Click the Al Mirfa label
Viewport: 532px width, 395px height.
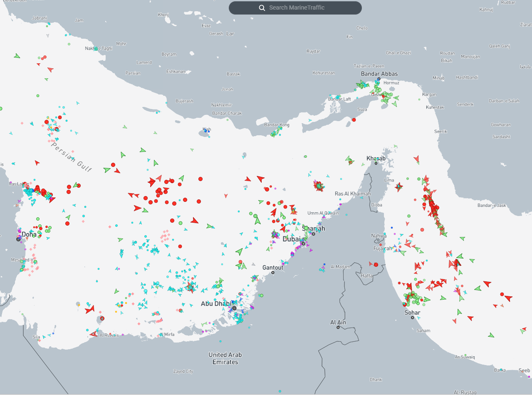[x=166, y=334]
